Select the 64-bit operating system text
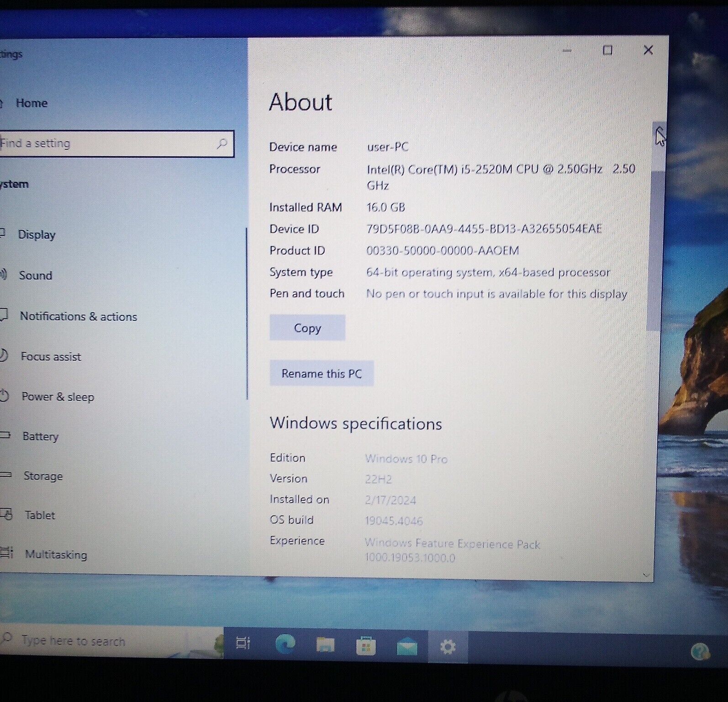Screen dimensions: 728x702 (x=488, y=272)
